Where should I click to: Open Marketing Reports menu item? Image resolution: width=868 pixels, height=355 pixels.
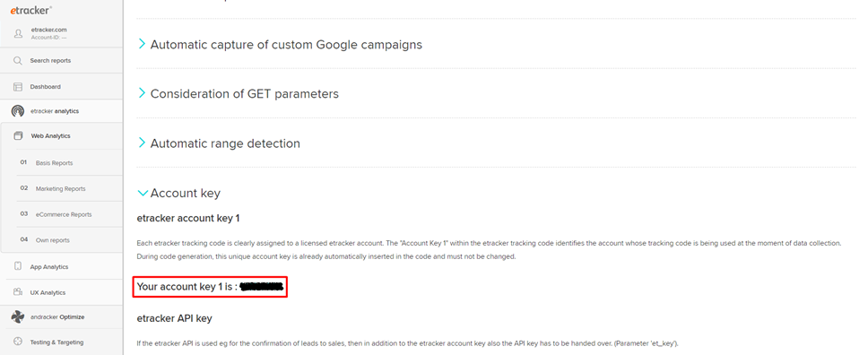(61, 189)
